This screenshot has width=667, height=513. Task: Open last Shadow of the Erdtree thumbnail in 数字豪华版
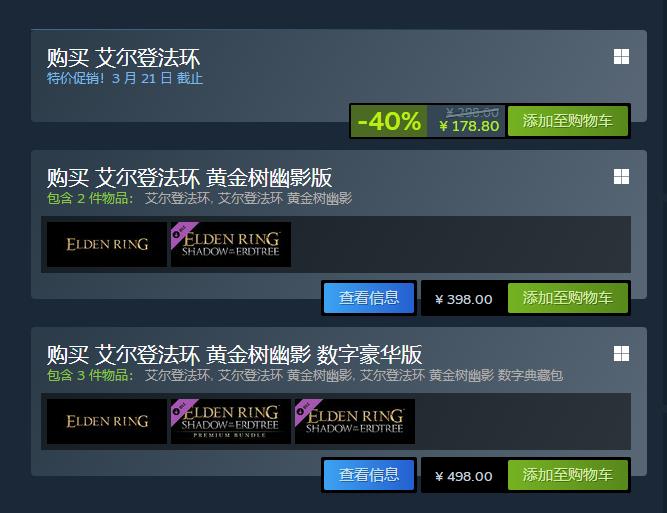pyautogui.click(x=355, y=421)
